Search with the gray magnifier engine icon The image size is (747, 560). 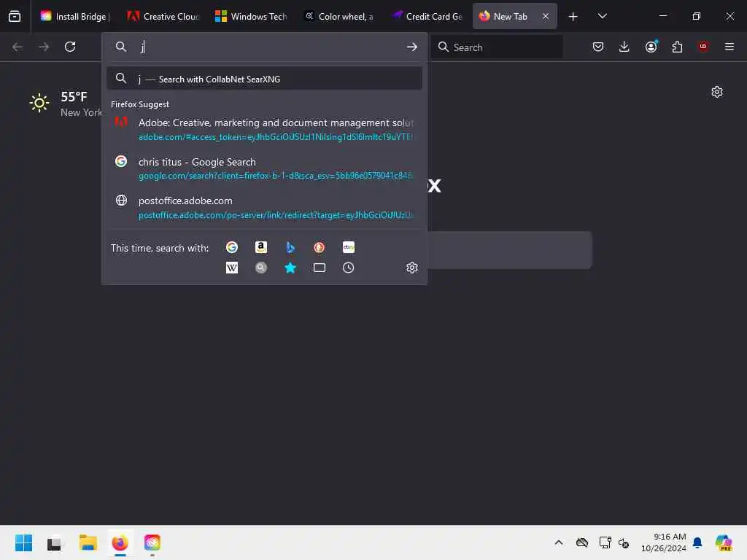click(x=261, y=268)
